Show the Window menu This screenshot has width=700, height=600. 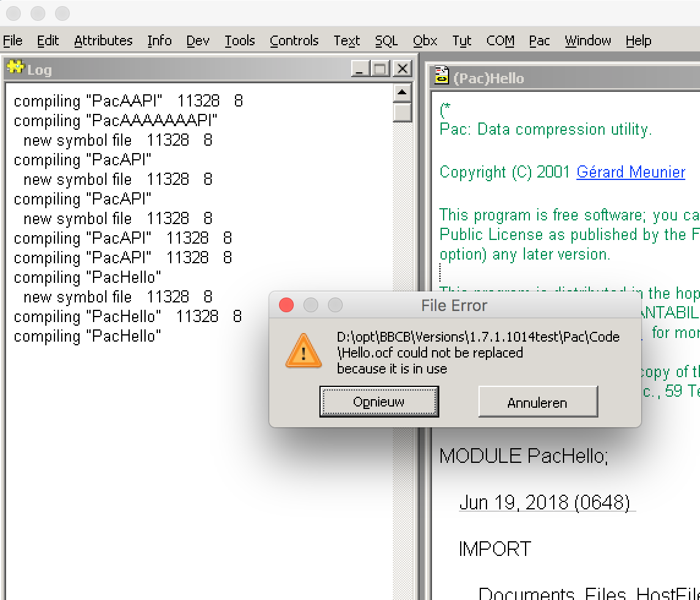tap(587, 41)
